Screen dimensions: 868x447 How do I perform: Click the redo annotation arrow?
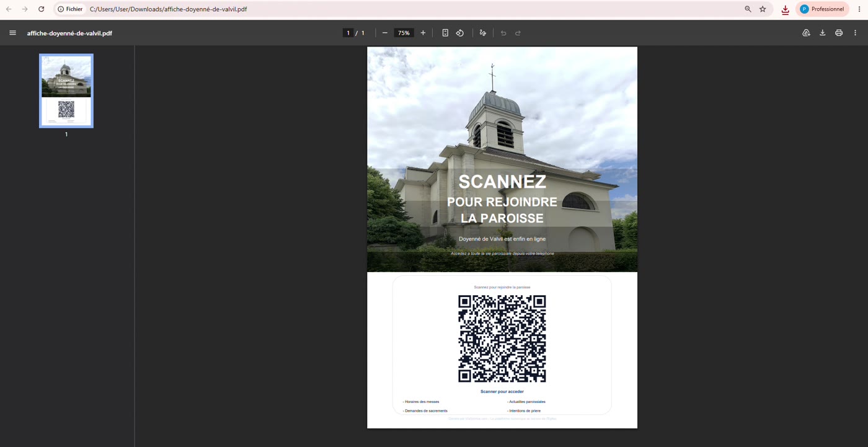pos(518,33)
